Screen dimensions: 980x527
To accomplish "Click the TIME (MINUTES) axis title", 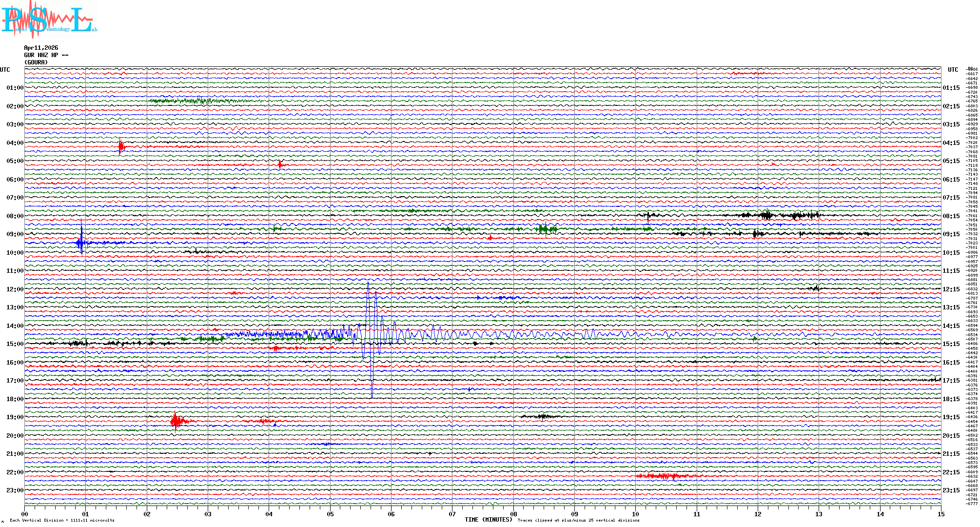I will tap(489, 520).
